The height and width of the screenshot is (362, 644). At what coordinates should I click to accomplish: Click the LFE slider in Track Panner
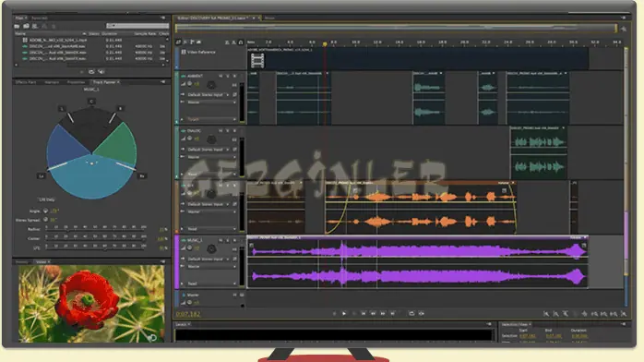[x=95, y=247]
